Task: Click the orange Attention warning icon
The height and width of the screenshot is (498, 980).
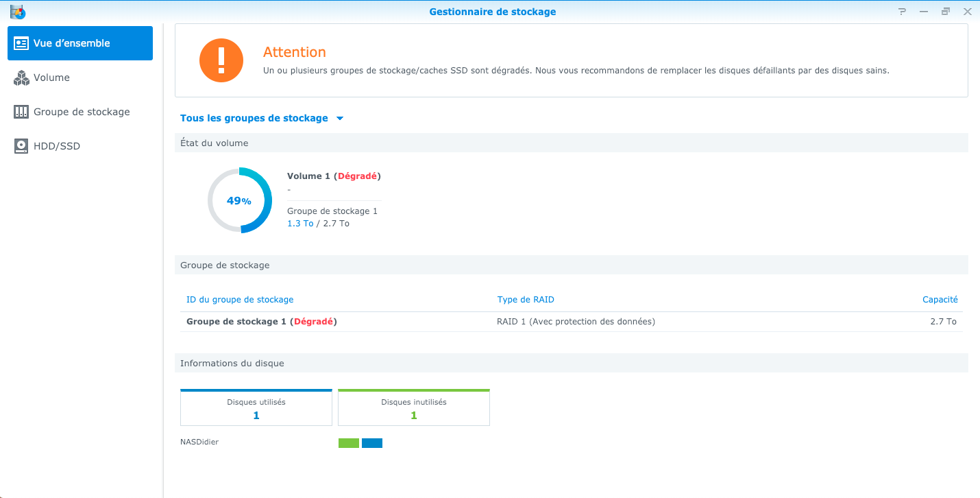Action: (221, 60)
